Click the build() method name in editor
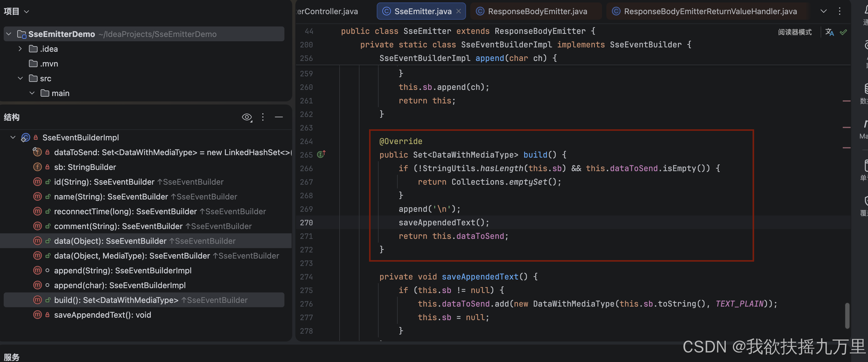The width and height of the screenshot is (868, 362). click(x=535, y=155)
